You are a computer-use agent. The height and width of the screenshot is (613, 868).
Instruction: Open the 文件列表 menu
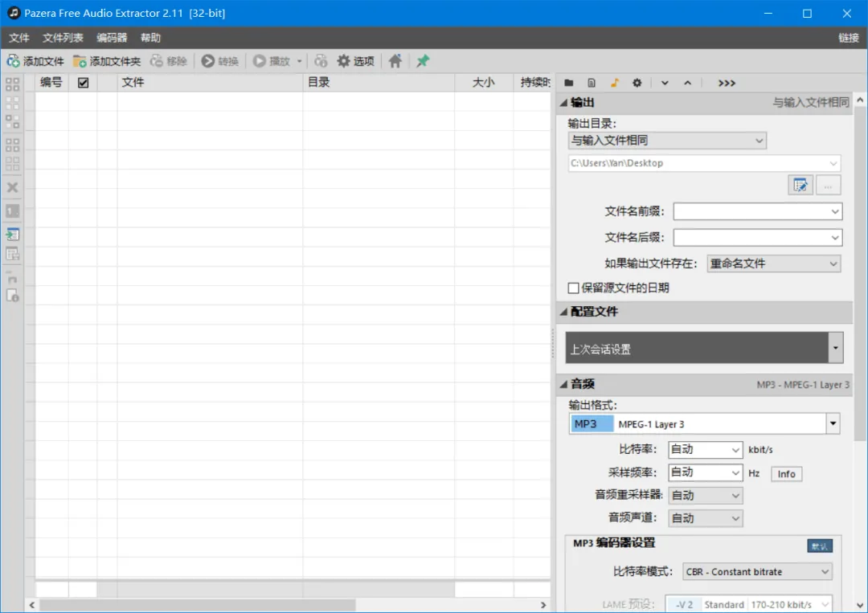(63, 38)
